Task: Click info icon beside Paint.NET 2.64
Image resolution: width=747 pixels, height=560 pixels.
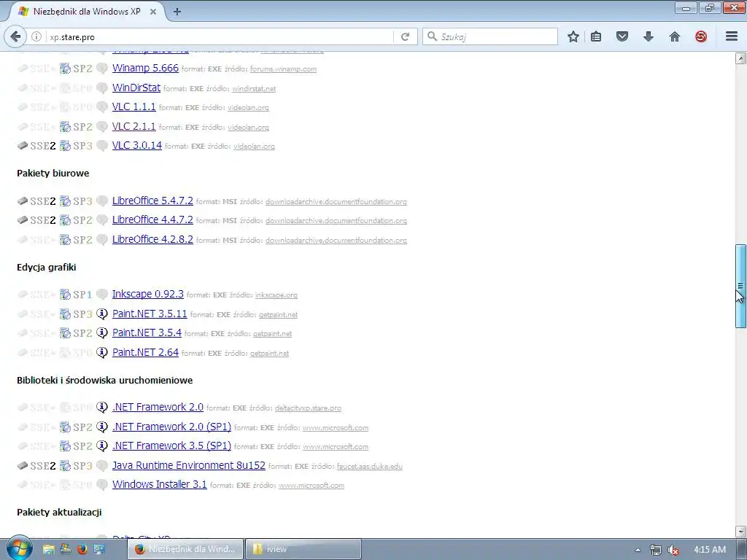Action: coord(102,352)
